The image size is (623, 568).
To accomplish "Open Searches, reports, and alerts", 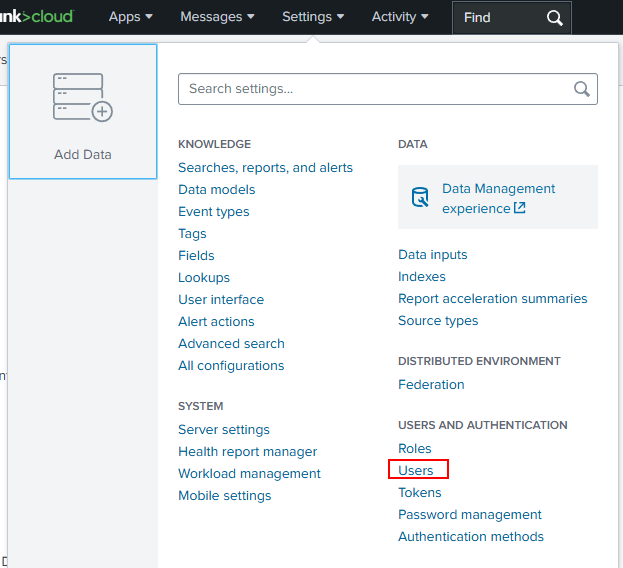I will click(x=265, y=167).
